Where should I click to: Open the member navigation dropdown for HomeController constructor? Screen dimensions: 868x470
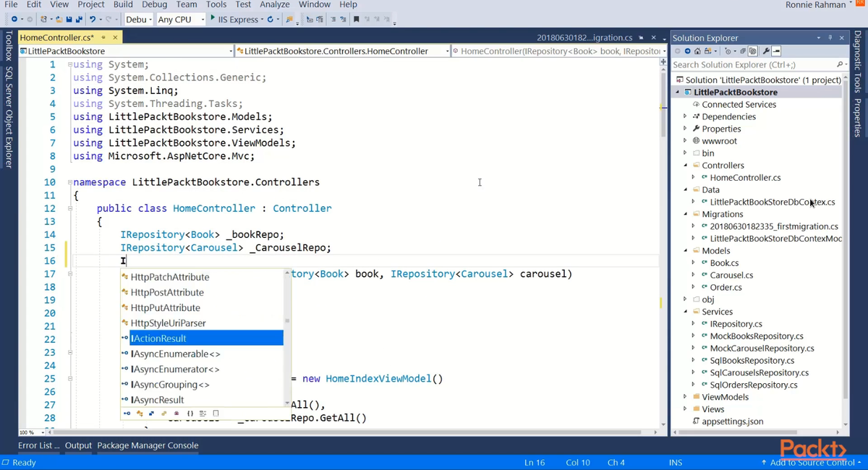pos(558,51)
